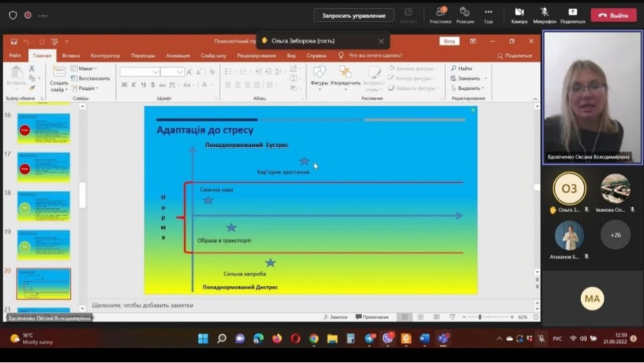Open the Participants panel in Teams
The height and width of the screenshot is (363, 644).
(x=440, y=15)
